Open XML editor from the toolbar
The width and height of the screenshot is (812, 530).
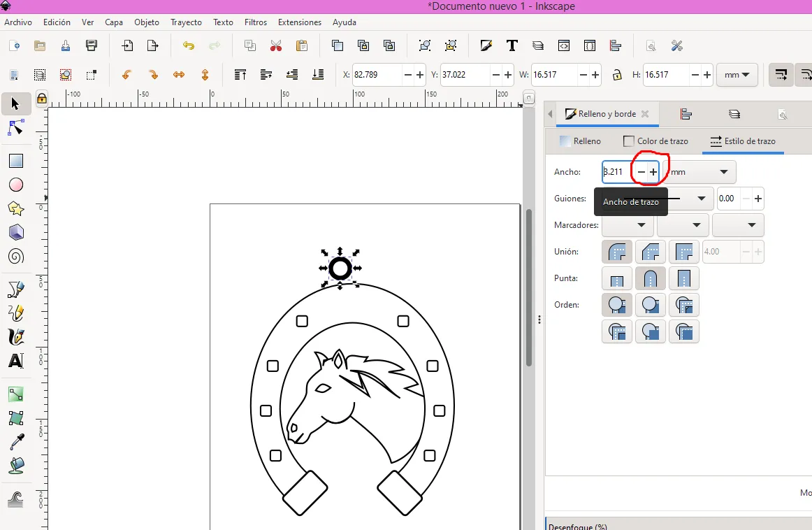[564, 46]
